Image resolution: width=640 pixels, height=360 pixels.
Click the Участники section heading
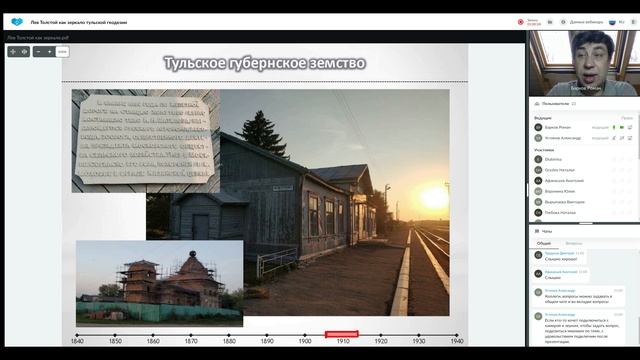(x=544, y=150)
